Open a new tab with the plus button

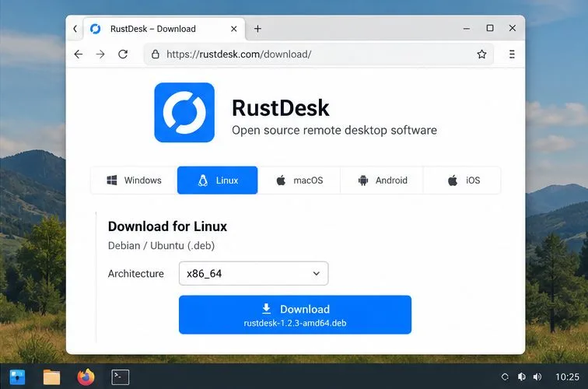[x=257, y=29]
